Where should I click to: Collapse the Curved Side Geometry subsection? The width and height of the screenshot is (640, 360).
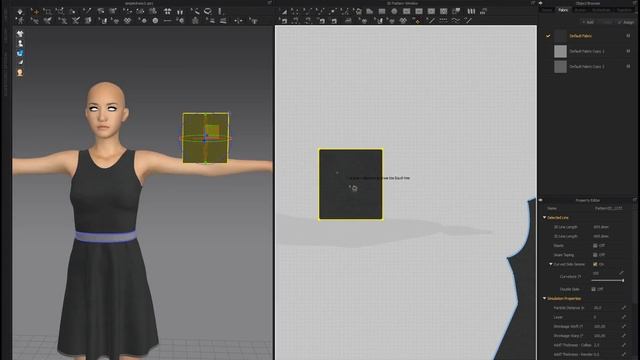[x=551, y=264]
